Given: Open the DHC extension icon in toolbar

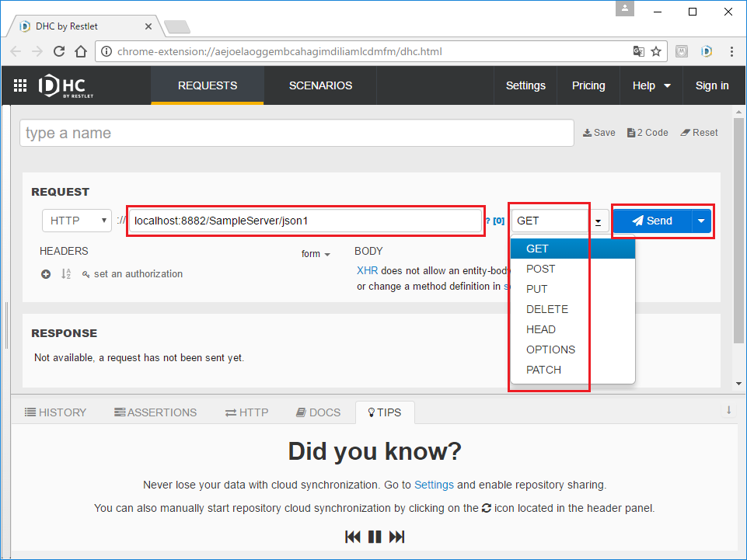Looking at the screenshot, I should click(707, 51).
